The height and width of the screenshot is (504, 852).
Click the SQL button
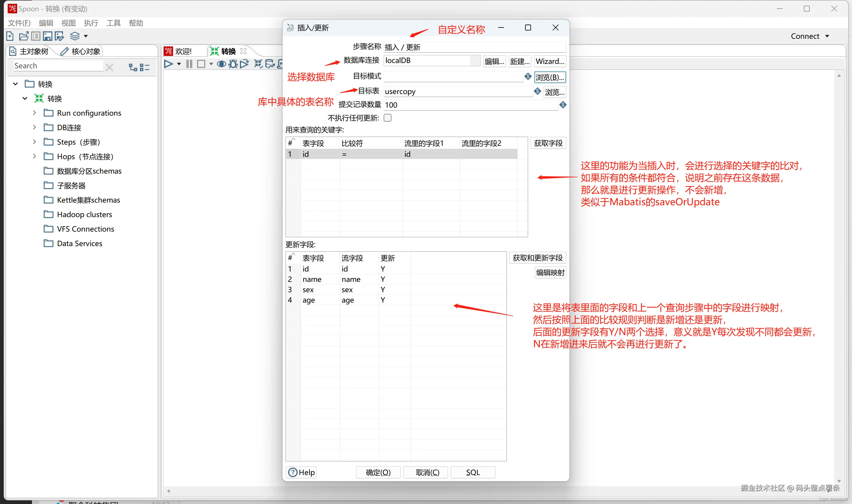[x=472, y=472]
